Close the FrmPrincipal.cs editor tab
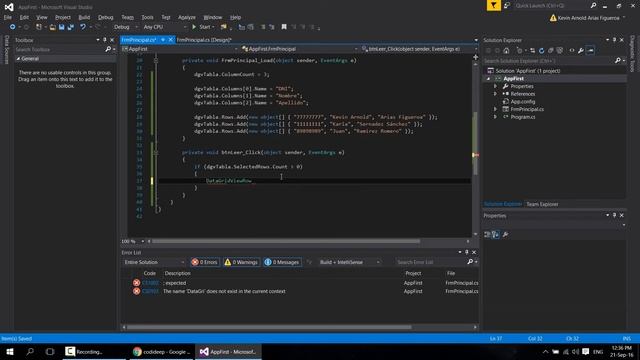The image size is (640, 360). [171, 40]
